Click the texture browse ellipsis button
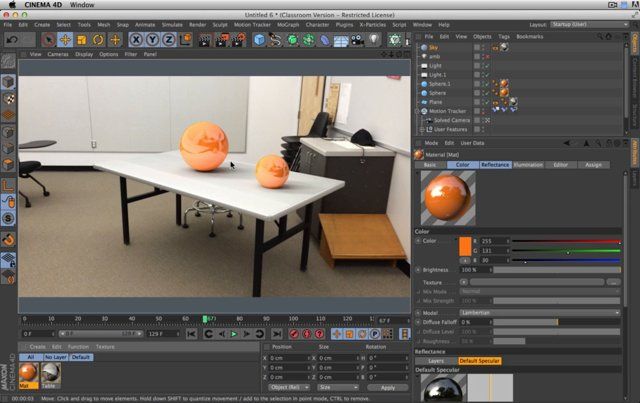Image resolution: width=640 pixels, height=403 pixels. click(613, 282)
